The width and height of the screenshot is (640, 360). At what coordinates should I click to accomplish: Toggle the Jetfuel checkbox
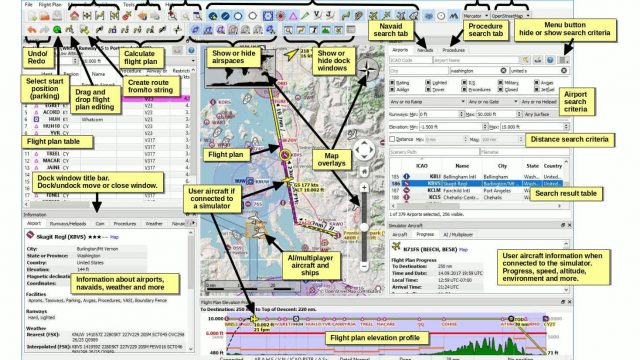(536, 89)
